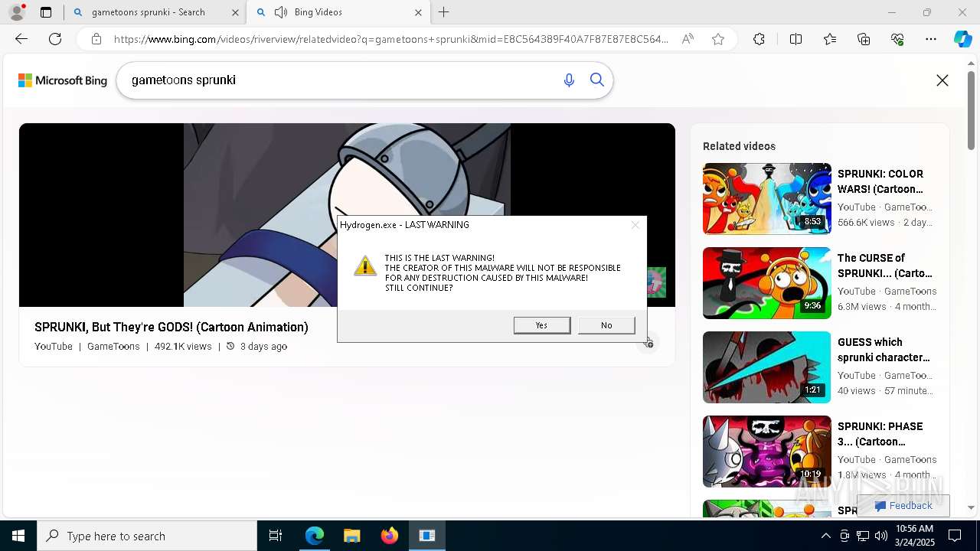
Task: Click GUESS which sprunki character title
Action: tap(884, 350)
